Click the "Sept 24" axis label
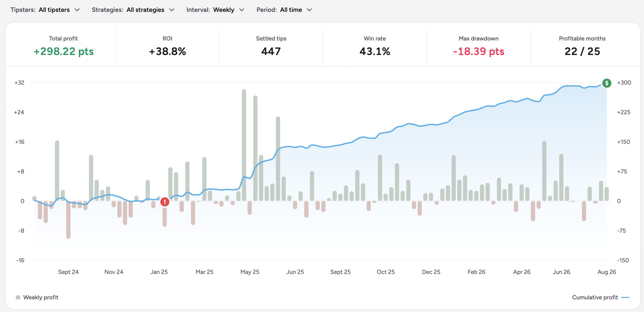 click(x=68, y=272)
